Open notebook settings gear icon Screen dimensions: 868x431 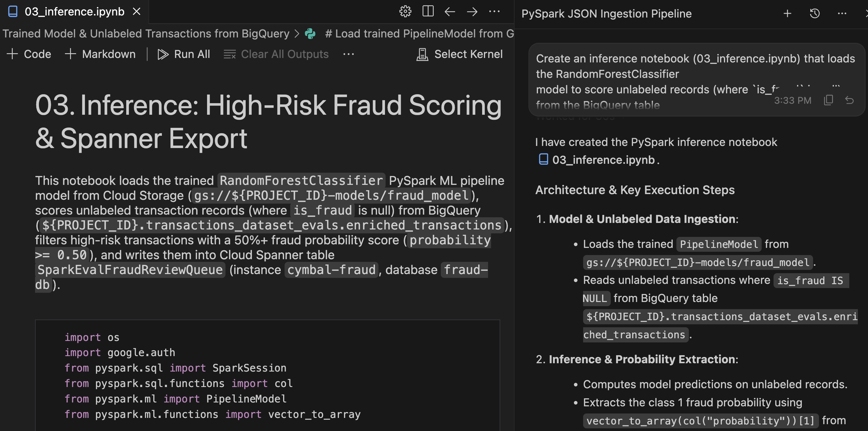405,12
